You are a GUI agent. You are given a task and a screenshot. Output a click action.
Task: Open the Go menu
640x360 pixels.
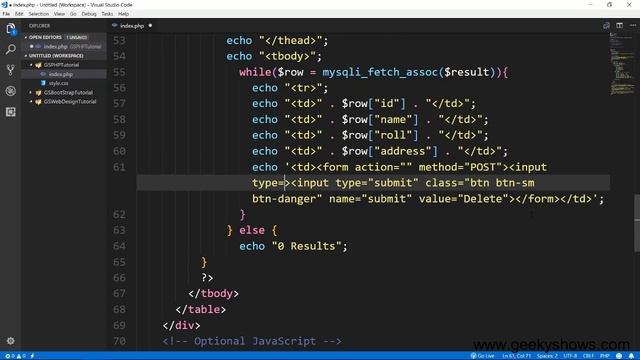pos(73,14)
